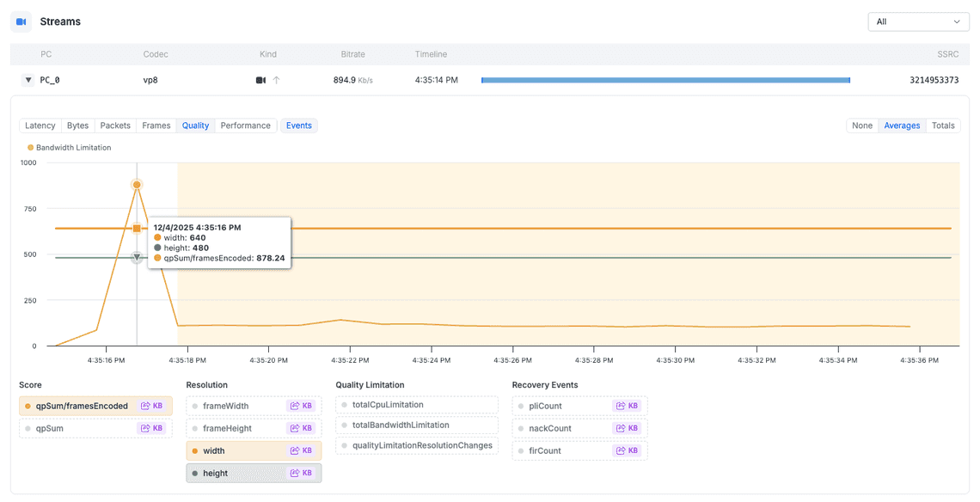Click the video kind camera icon for PC_0
Screen dimensions: 980x502
pos(260,80)
